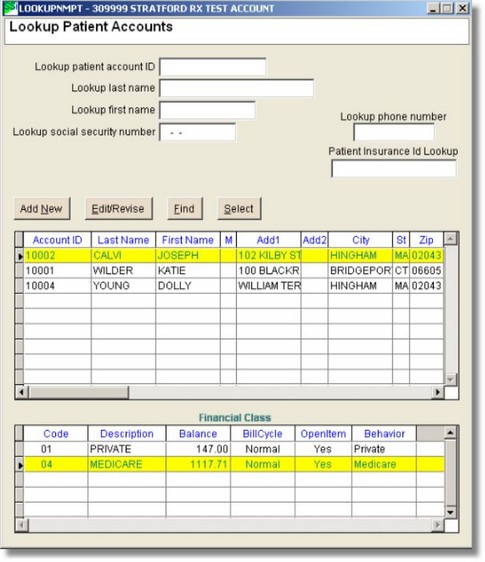Select account 10004 cell

(x=57, y=286)
